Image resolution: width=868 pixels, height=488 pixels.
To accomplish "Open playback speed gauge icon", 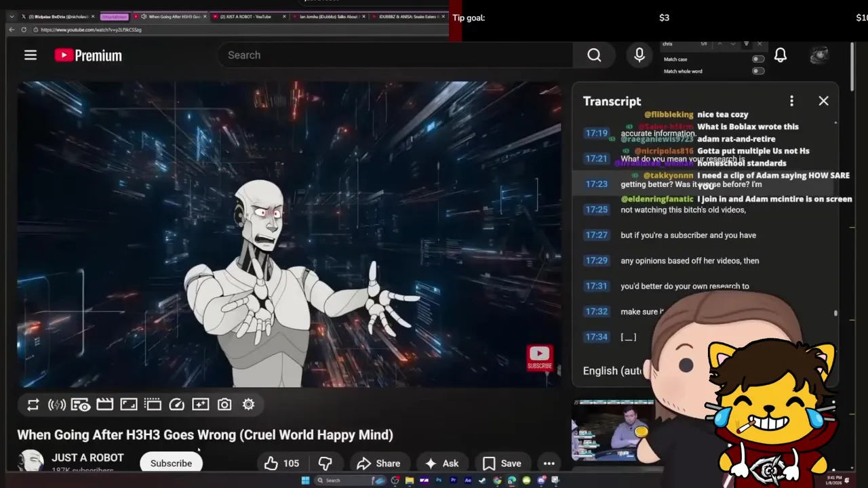I will (x=176, y=405).
